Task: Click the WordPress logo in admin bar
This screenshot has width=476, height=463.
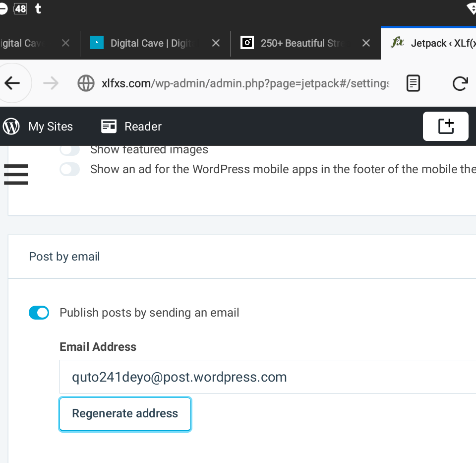Action: (11, 127)
